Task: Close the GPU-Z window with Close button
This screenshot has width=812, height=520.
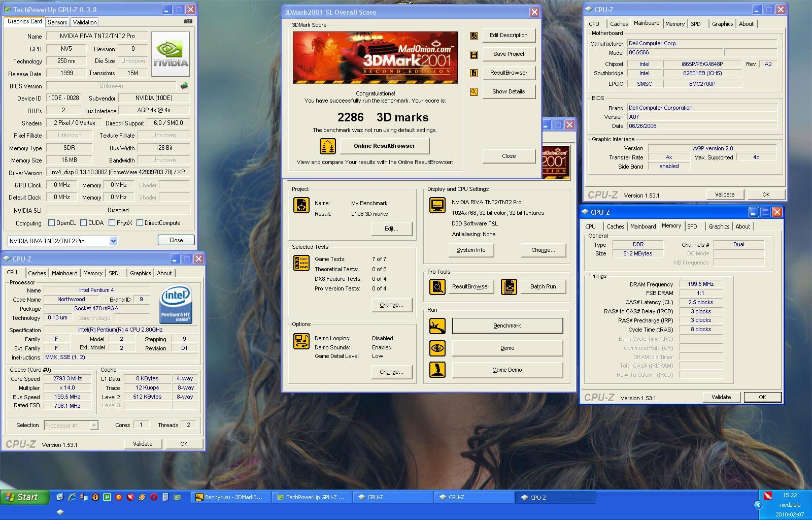Action: [x=176, y=240]
